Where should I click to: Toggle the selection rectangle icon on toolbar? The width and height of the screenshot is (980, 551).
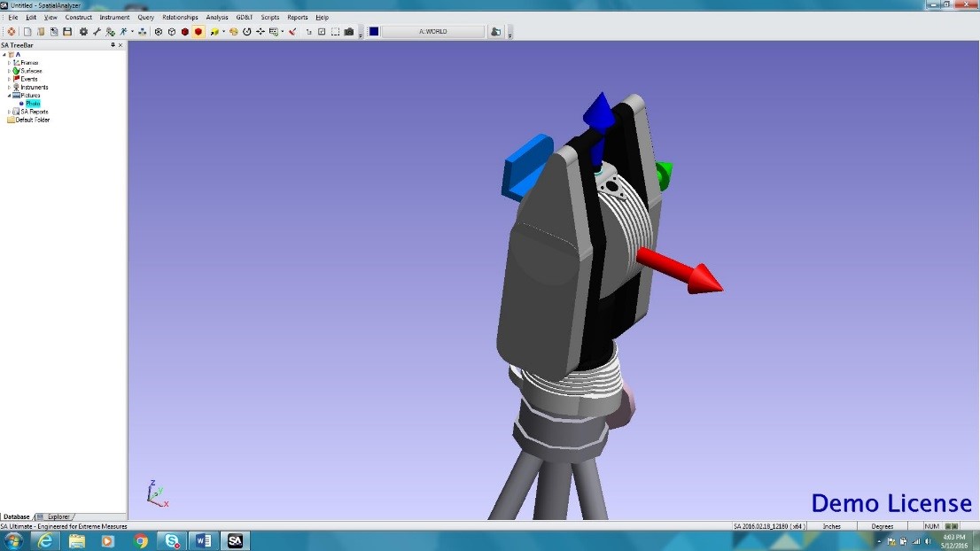pos(334,31)
